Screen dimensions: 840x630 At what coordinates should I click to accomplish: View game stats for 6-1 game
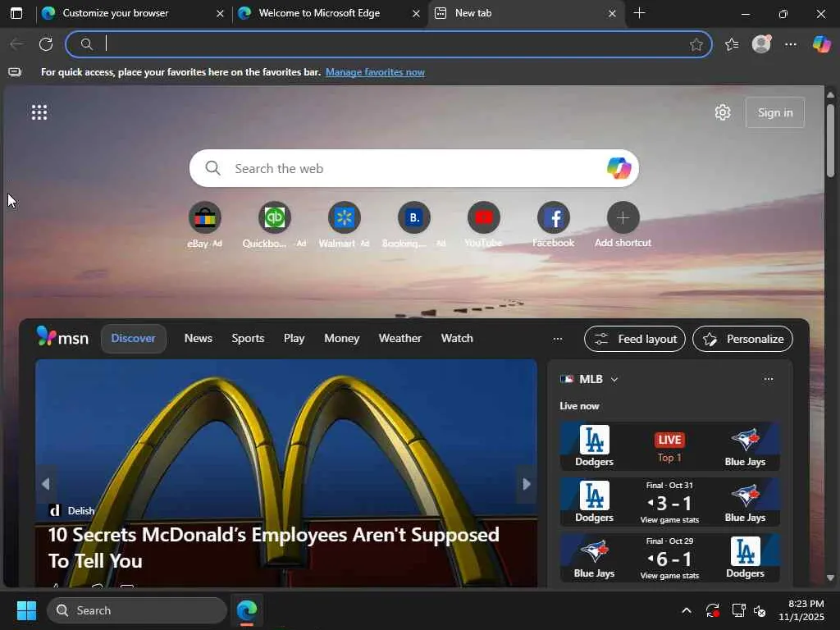point(669,576)
